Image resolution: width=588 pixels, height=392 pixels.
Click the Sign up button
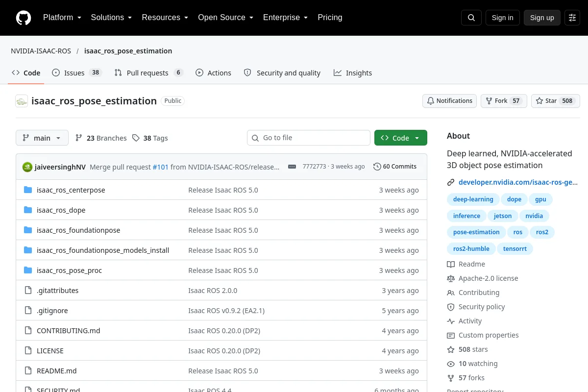point(542,18)
